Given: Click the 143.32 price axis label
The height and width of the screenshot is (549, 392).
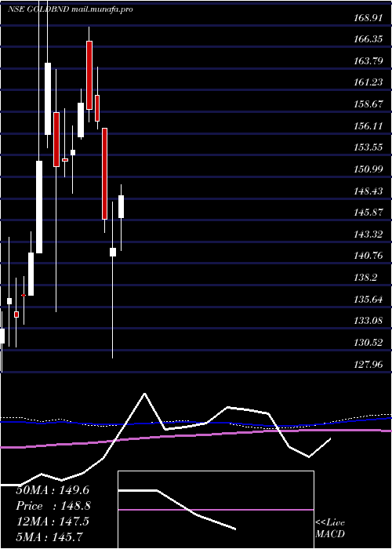Looking at the screenshot, I should coord(368,235).
